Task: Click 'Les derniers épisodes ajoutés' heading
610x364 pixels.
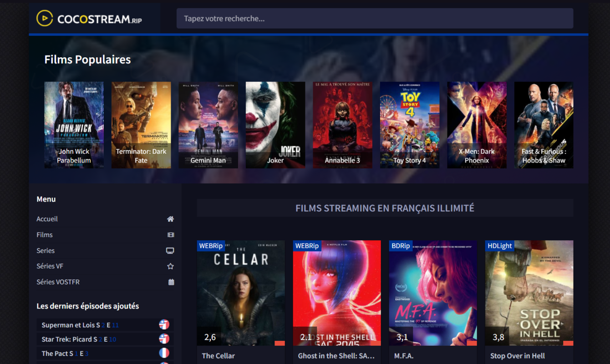Action: pos(88,306)
